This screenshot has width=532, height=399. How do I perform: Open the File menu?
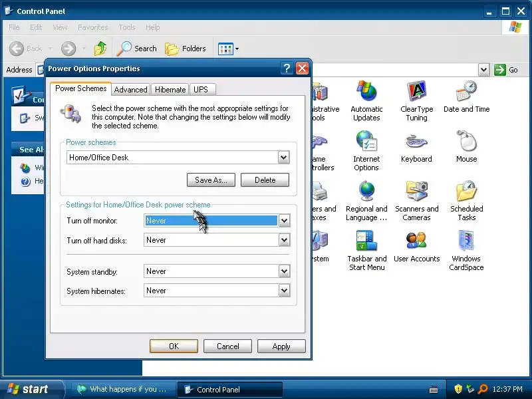point(14,27)
